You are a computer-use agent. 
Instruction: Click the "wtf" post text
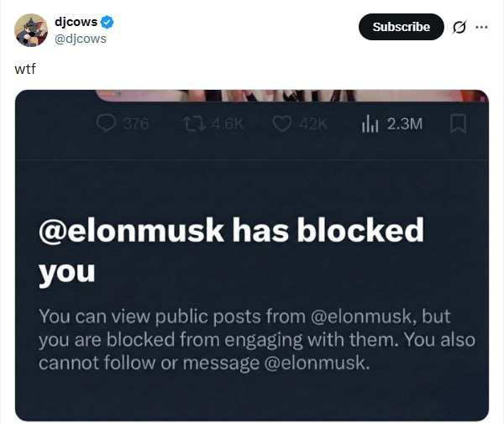pyautogui.click(x=25, y=69)
